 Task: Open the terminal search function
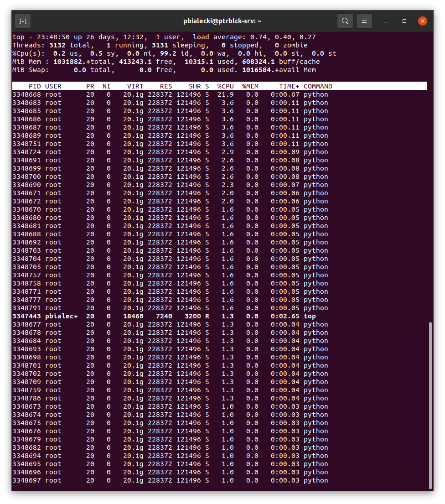[345, 21]
